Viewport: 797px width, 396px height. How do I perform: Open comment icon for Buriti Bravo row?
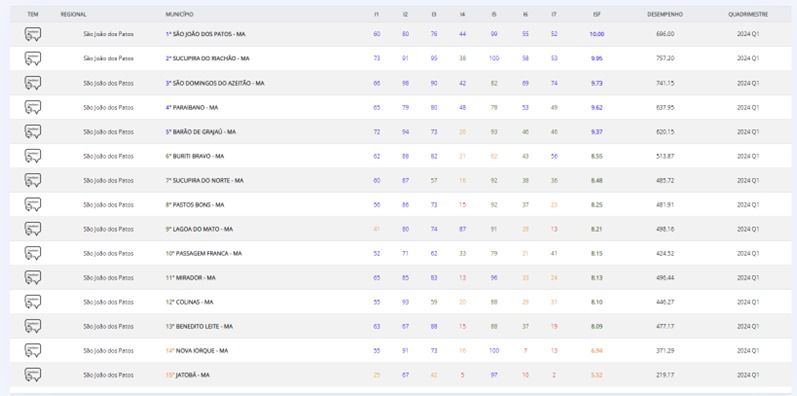pos(33,156)
